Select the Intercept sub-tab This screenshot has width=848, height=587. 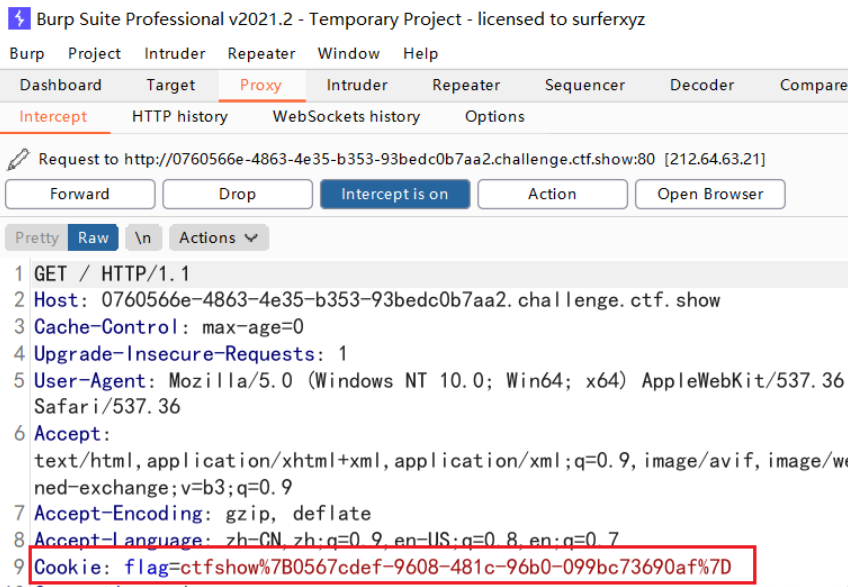53,116
